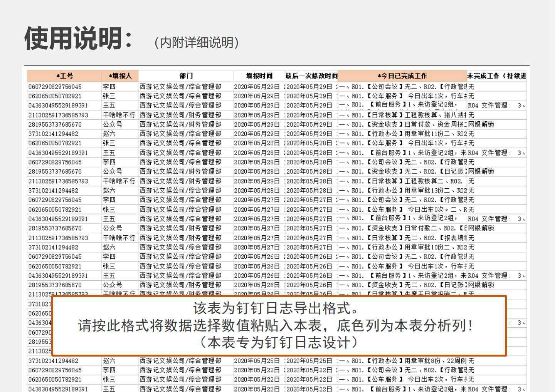
Task: Click 工程款核算、猪八戒 work cell
Action: [x=402, y=115]
